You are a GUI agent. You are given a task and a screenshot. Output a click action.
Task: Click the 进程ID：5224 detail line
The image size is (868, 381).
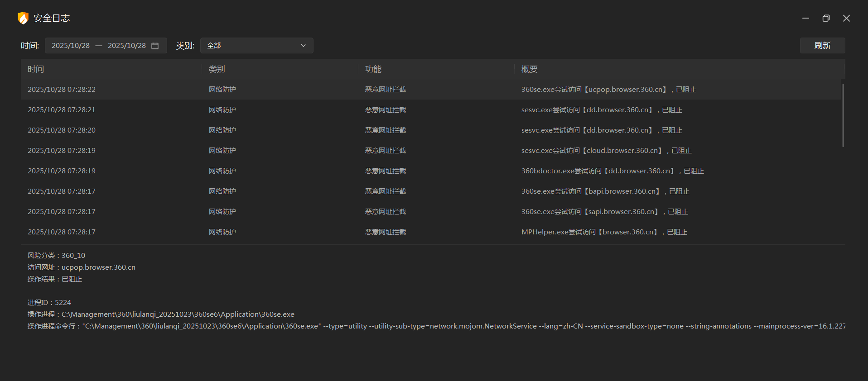click(x=49, y=303)
